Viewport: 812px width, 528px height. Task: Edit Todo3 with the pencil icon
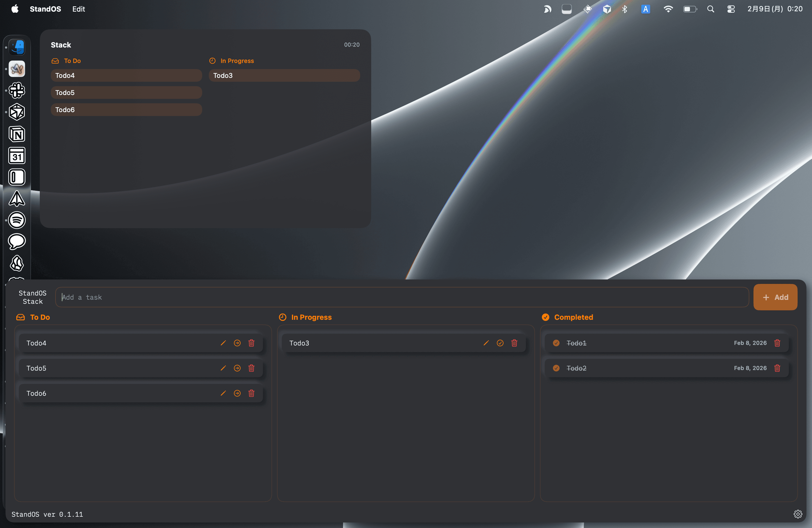pyautogui.click(x=486, y=343)
